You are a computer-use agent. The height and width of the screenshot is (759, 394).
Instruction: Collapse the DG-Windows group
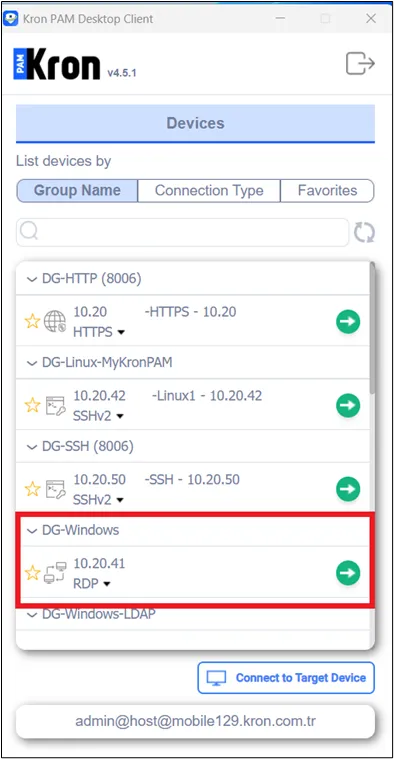coord(32,531)
